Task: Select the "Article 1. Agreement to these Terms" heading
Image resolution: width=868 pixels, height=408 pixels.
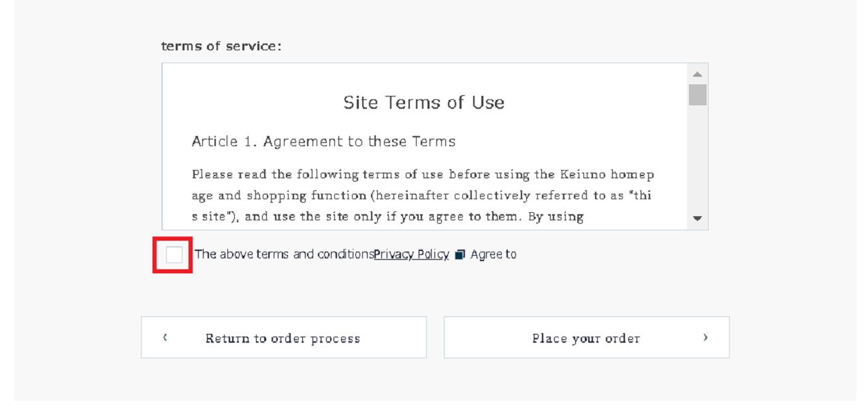Action: [x=323, y=141]
